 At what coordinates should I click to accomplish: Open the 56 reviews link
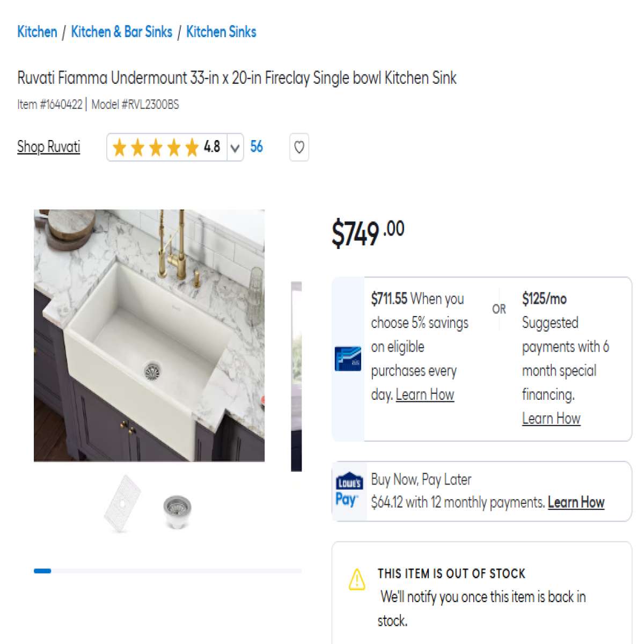pos(257,147)
